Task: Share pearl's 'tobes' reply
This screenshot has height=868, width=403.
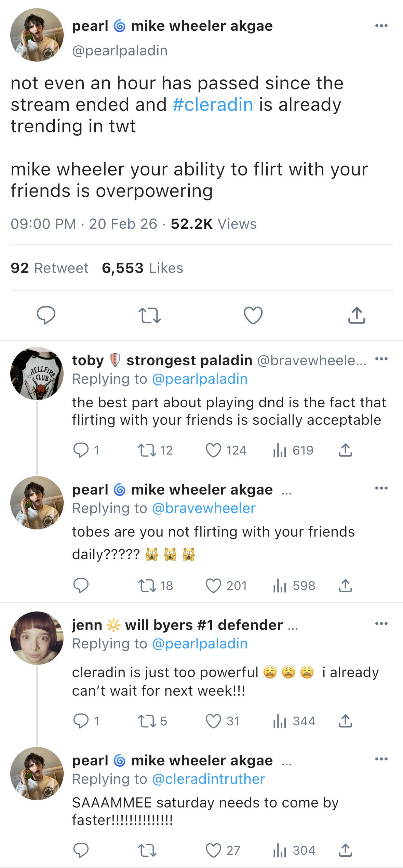Action: pos(345,586)
